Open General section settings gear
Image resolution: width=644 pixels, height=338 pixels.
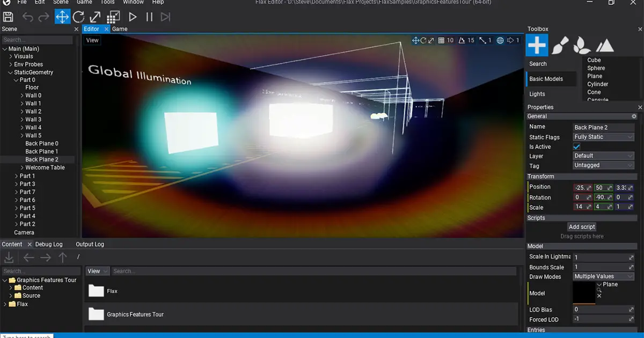click(634, 116)
